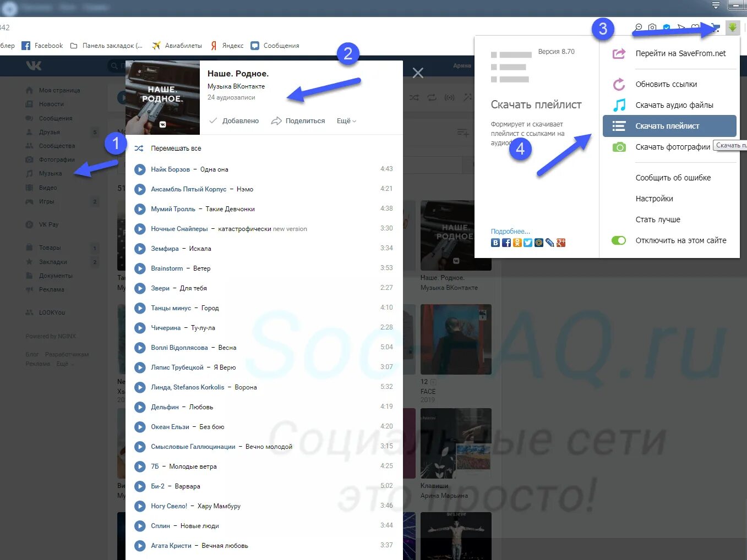This screenshot has height=560, width=747.
Task: Expand the Ещё dropdown in playlist header
Action: tap(346, 121)
